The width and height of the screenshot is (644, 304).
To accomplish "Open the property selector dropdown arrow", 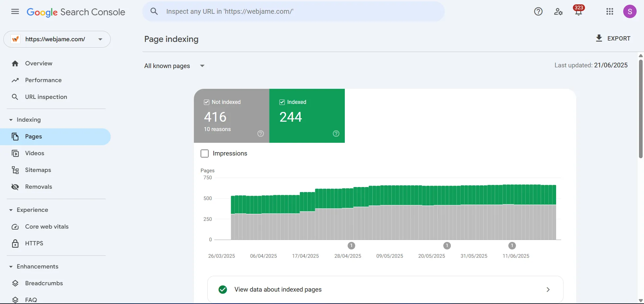I will [100, 39].
